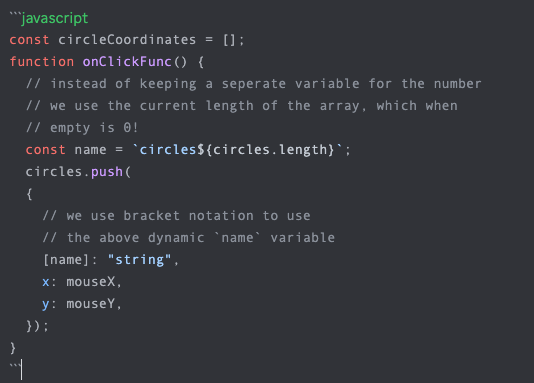Screen dimensions: 534x383
Task: Click the function keyword
Action: (42, 62)
